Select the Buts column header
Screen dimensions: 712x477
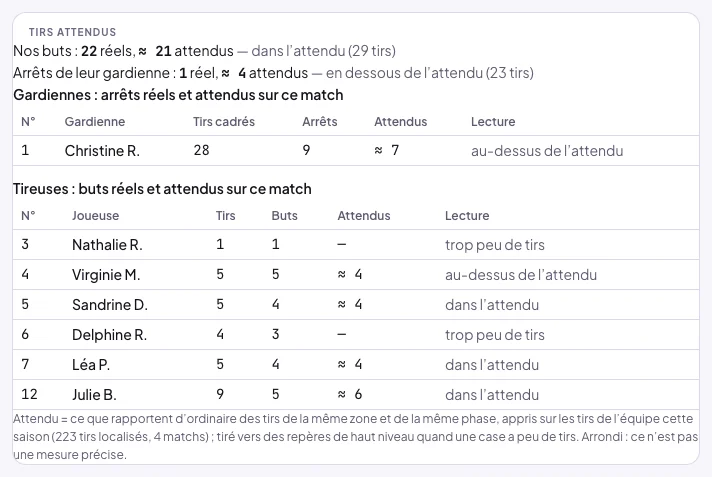284,216
